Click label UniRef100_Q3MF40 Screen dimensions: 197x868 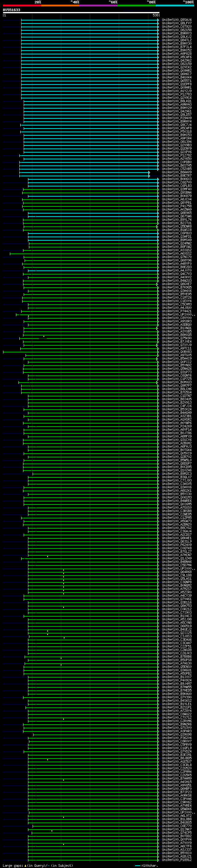pos(176,189)
